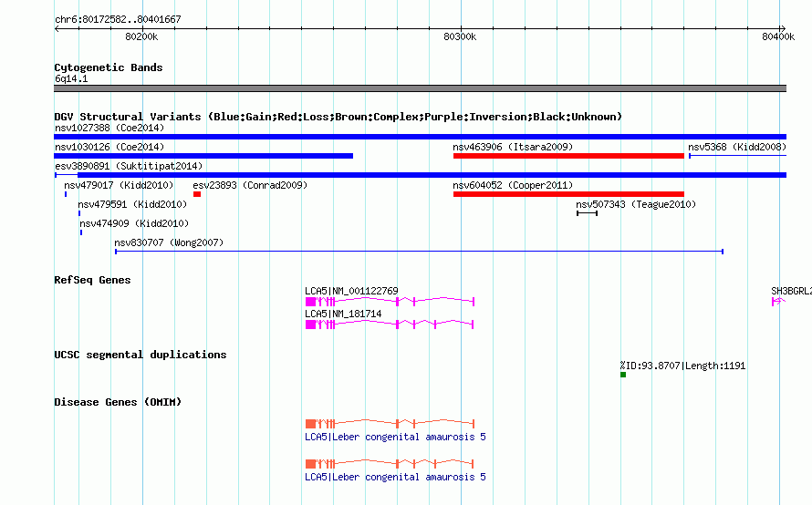Click the RefSeq Genes track title
This screenshot has width=812, height=505.
point(92,280)
